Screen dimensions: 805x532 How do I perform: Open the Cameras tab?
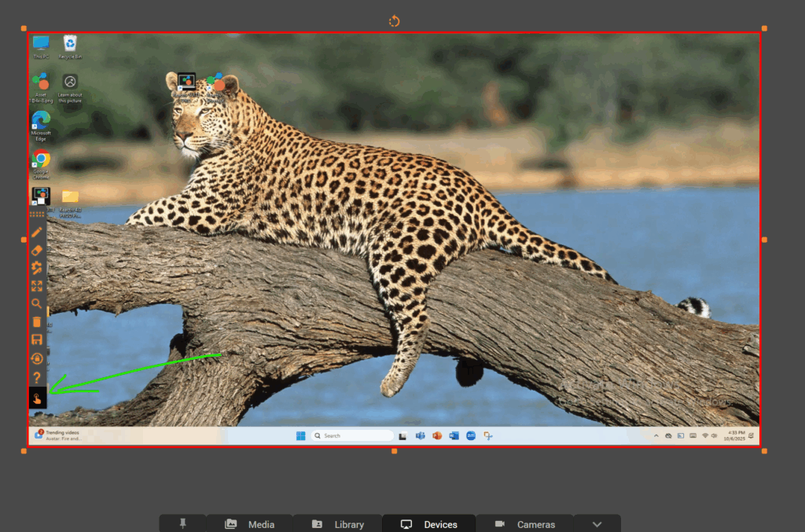coord(525,524)
